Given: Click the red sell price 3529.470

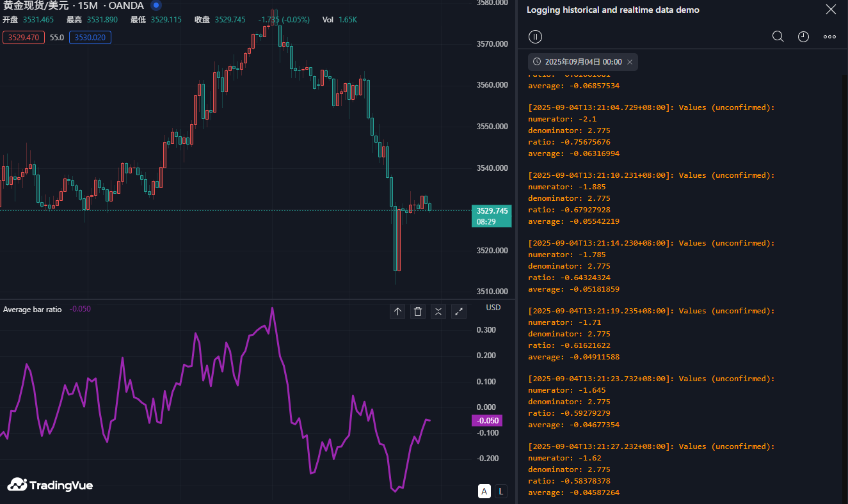Looking at the screenshot, I should pyautogui.click(x=24, y=38).
